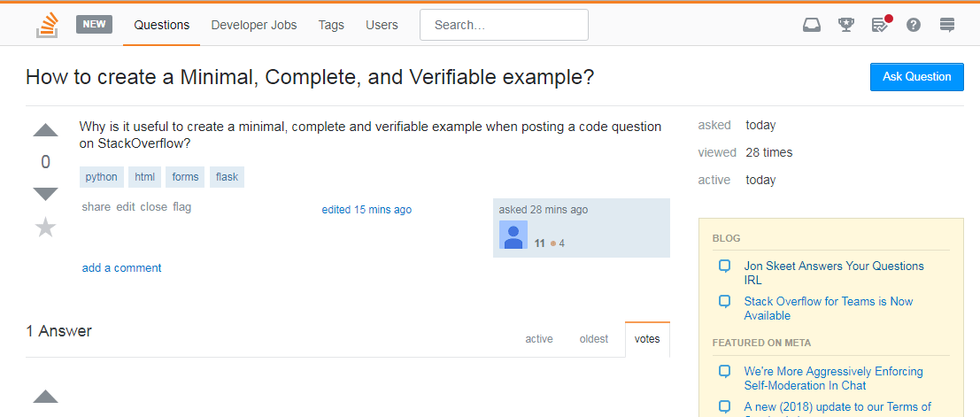Open Developer Jobs in top navigation
Image resolution: width=980 pixels, height=417 pixels.
[x=254, y=25]
